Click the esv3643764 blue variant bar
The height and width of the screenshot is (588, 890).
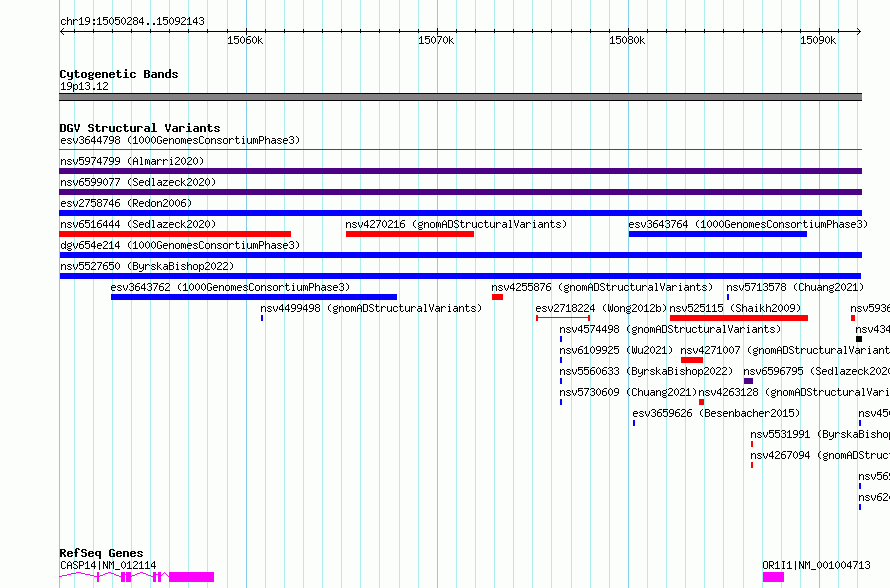tap(717, 234)
